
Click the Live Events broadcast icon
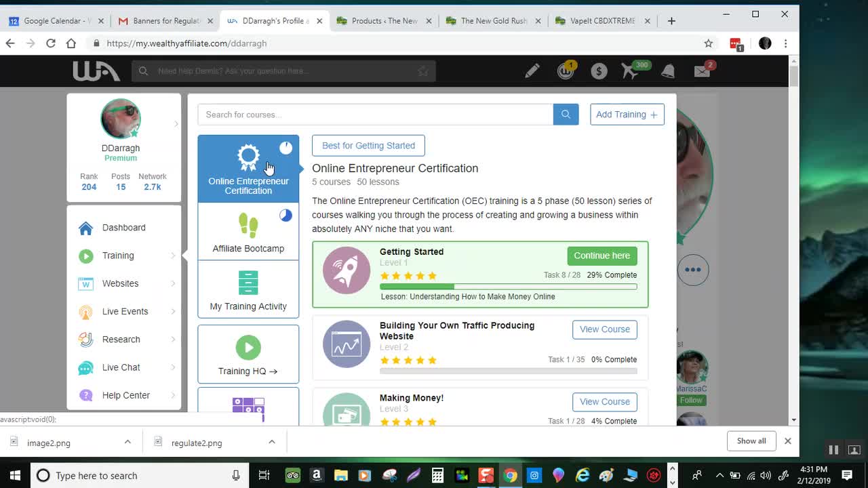tap(85, 312)
